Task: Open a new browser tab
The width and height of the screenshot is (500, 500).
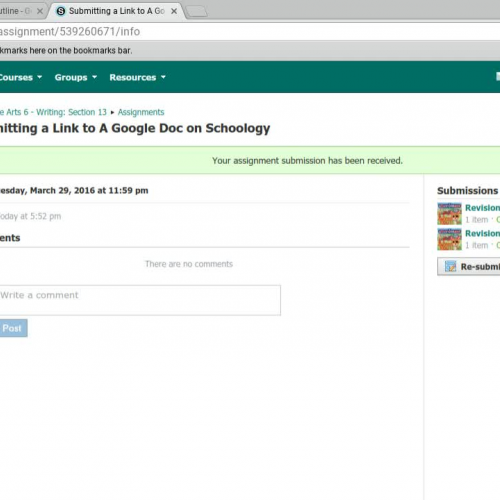Action: [x=196, y=12]
